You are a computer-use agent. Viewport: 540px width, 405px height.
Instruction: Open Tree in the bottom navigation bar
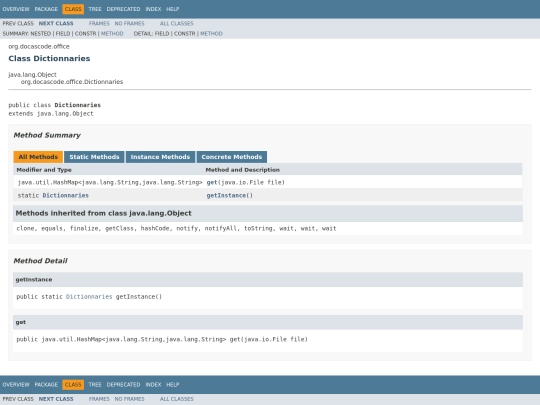[95, 385]
